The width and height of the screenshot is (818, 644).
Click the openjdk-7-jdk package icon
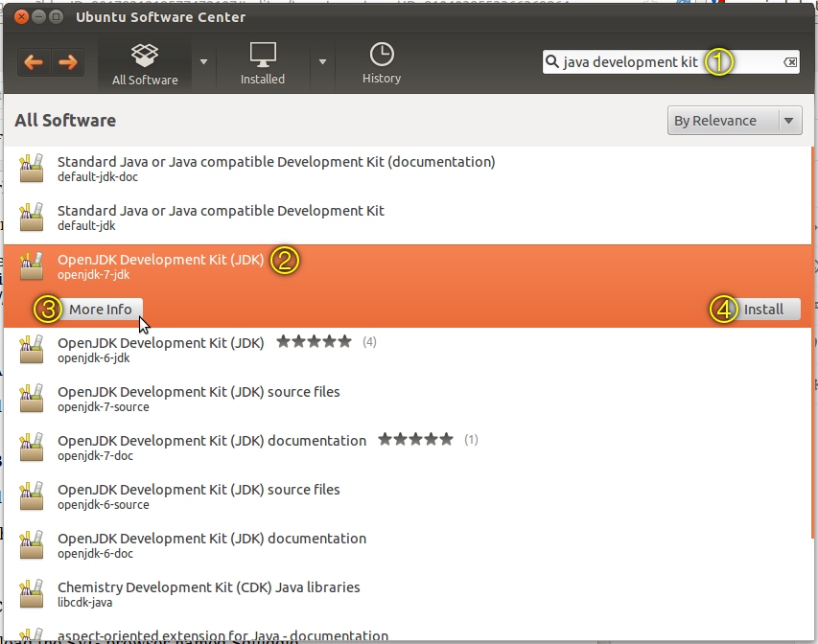[32, 266]
